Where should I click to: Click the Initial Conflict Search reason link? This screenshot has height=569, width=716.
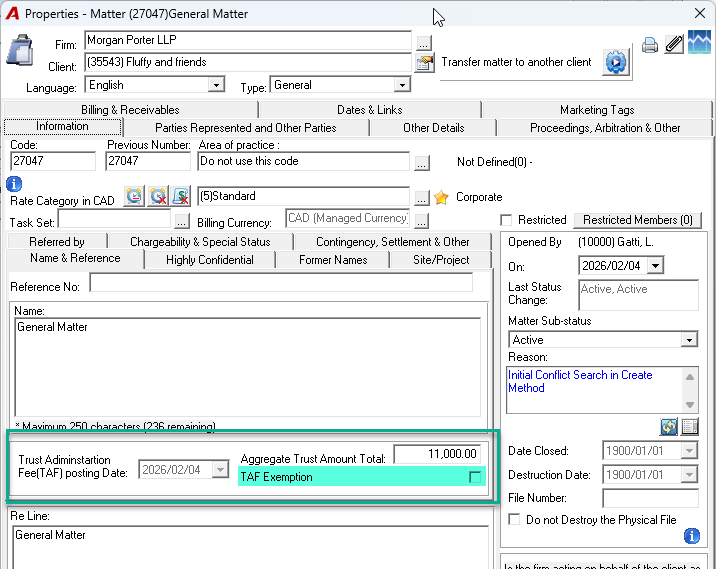(580, 381)
